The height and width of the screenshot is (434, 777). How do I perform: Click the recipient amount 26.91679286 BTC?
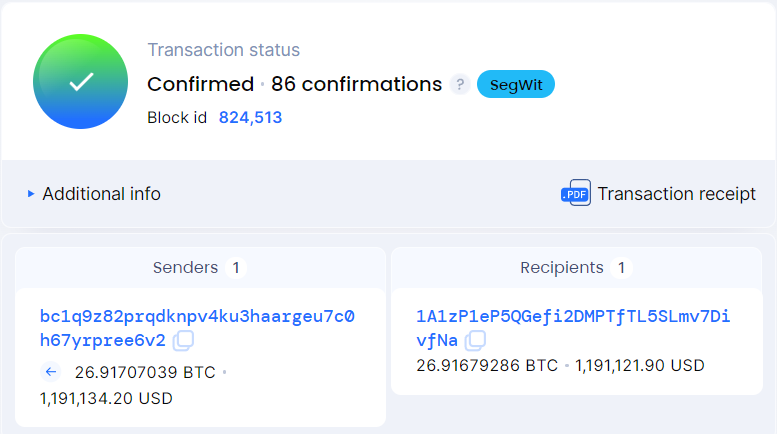(487, 366)
